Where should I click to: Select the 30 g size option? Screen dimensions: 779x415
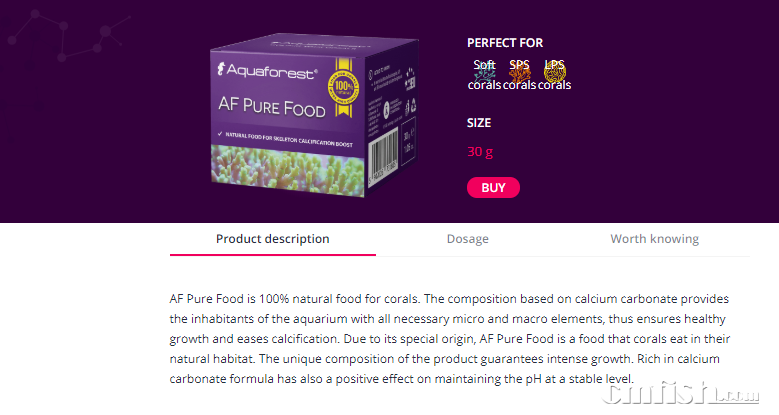tap(480, 152)
